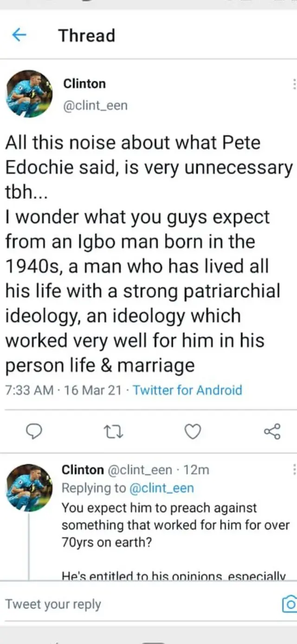Open the reply composer via the comment icon
The width and height of the screenshot is (297, 644).
tap(34, 431)
